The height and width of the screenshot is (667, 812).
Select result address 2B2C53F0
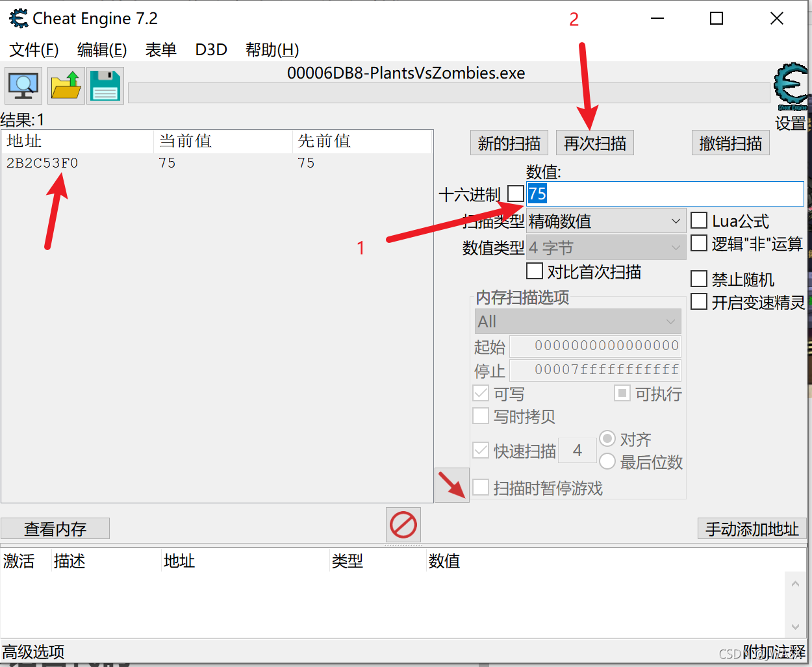click(x=42, y=163)
